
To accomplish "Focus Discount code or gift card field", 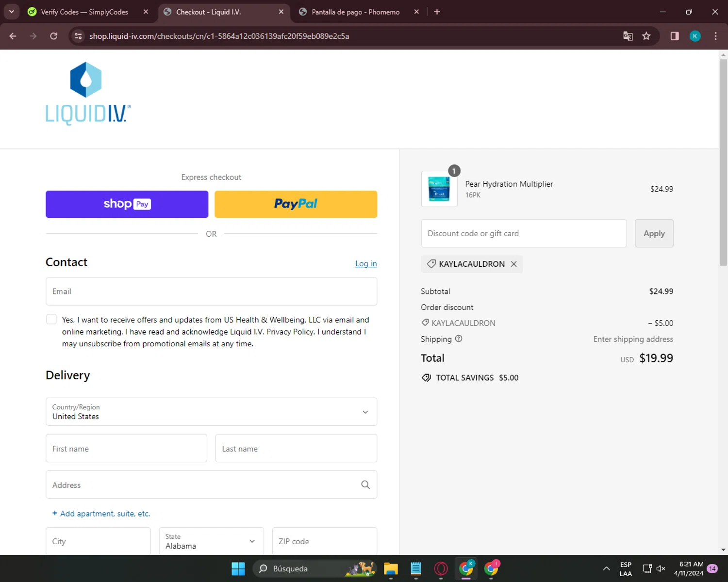I will click(524, 233).
